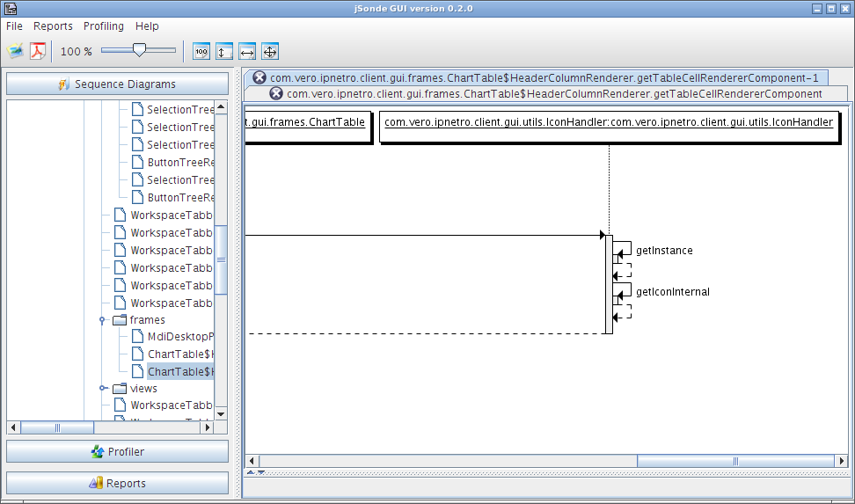Export diagram to PDF
This screenshot has width=855, height=504.
click(x=38, y=51)
